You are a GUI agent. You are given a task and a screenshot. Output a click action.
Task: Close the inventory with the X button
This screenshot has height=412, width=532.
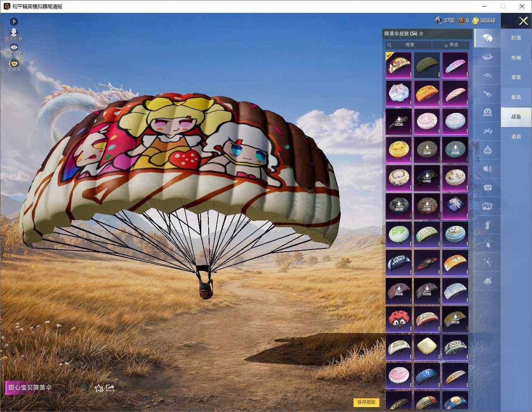[523, 21]
